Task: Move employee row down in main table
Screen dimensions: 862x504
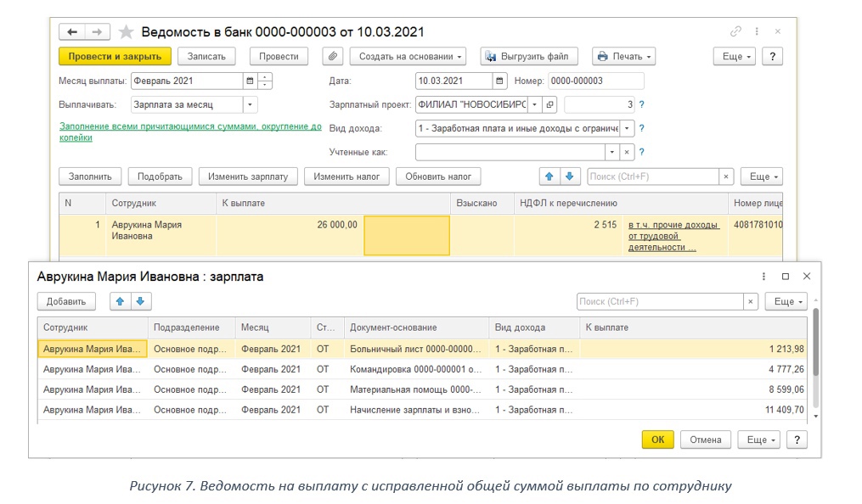Action: tap(570, 176)
